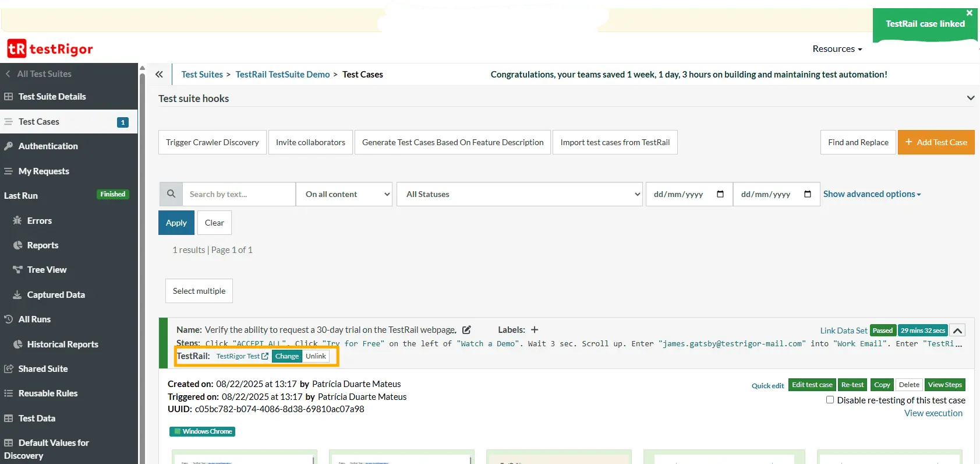The width and height of the screenshot is (980, 464).
Task: Add a label with the plus icon
Action: click(535, 330)
